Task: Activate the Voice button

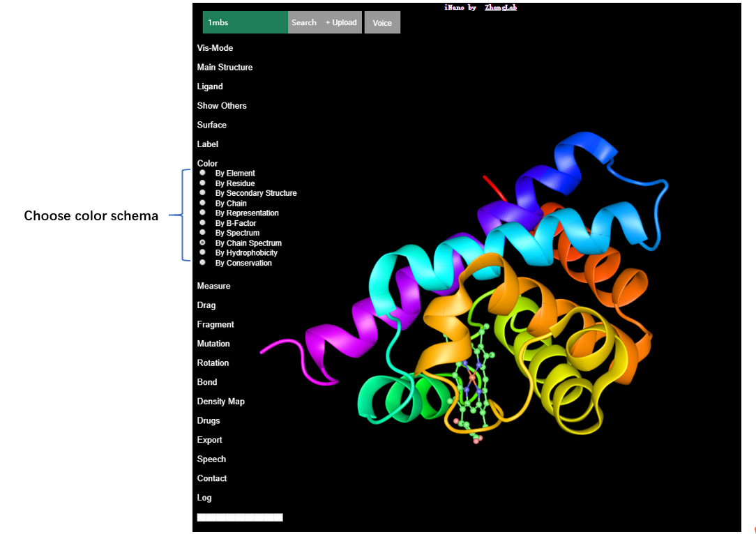Action: [382, 22]
